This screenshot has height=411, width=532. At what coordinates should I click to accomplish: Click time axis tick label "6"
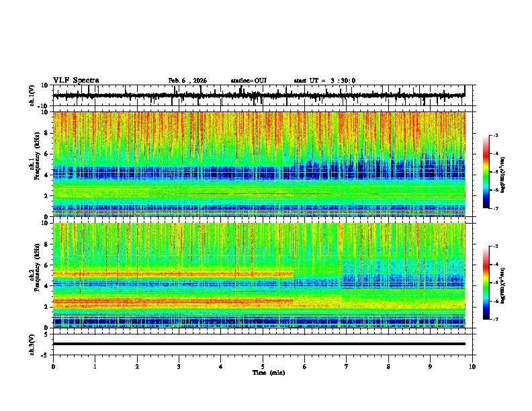coord(305,367)
